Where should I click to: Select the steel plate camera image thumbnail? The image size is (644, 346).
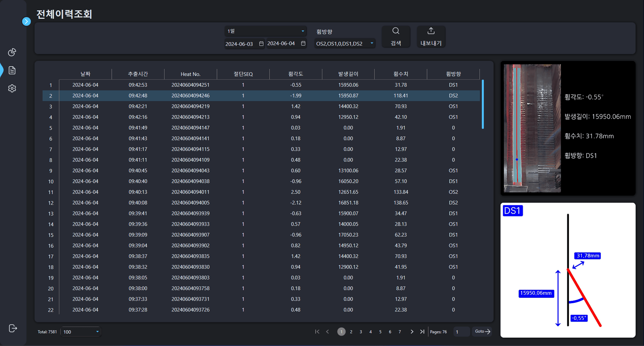click(532, 128)
